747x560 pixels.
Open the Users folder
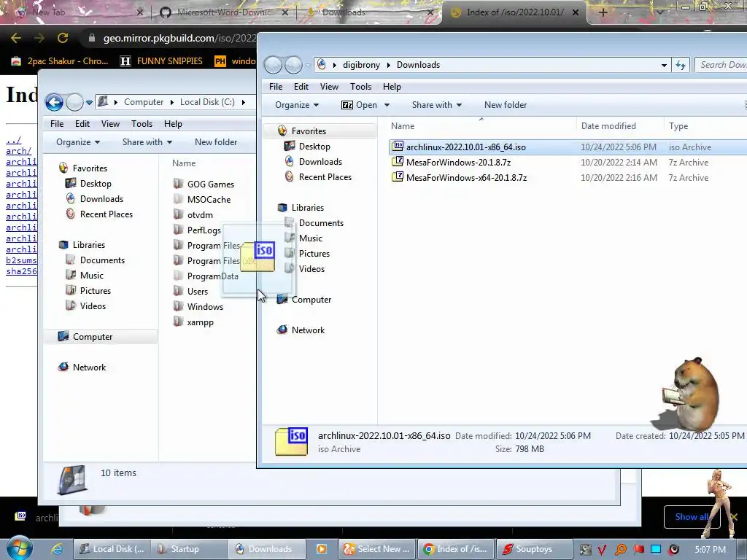[197, 292]
